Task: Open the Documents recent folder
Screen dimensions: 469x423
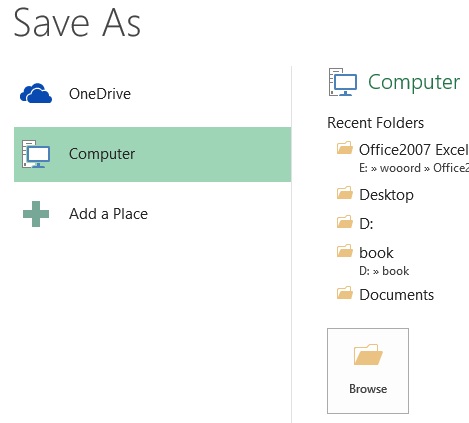Action: coord(398,295)
